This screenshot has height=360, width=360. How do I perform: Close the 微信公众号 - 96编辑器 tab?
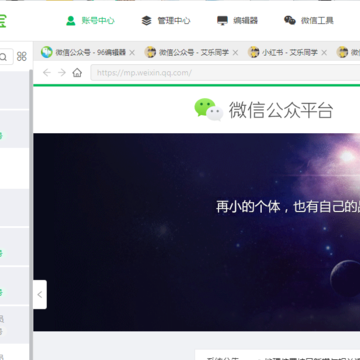pos(132,53)
